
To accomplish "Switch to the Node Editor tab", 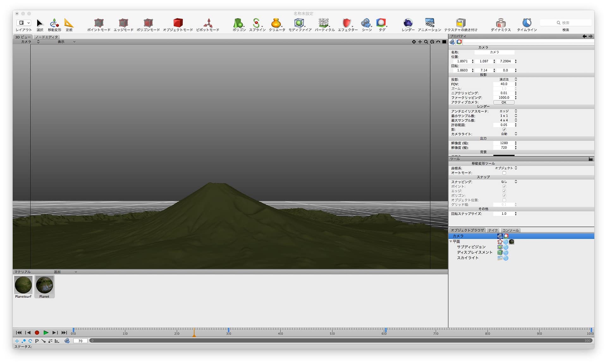I will point(47,37).
